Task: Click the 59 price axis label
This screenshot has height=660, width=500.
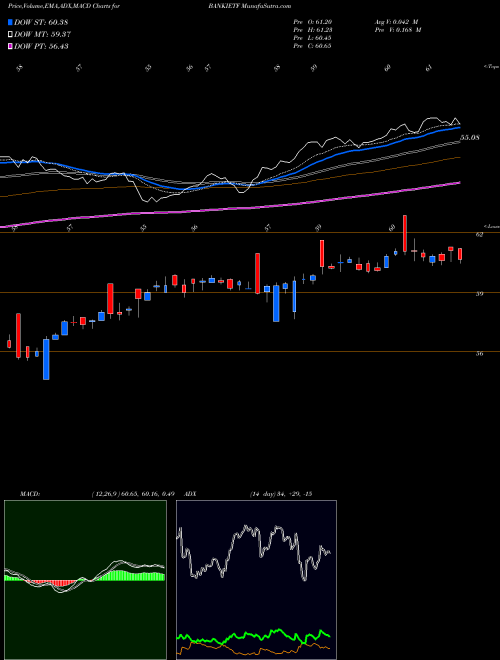Action: 479,294
